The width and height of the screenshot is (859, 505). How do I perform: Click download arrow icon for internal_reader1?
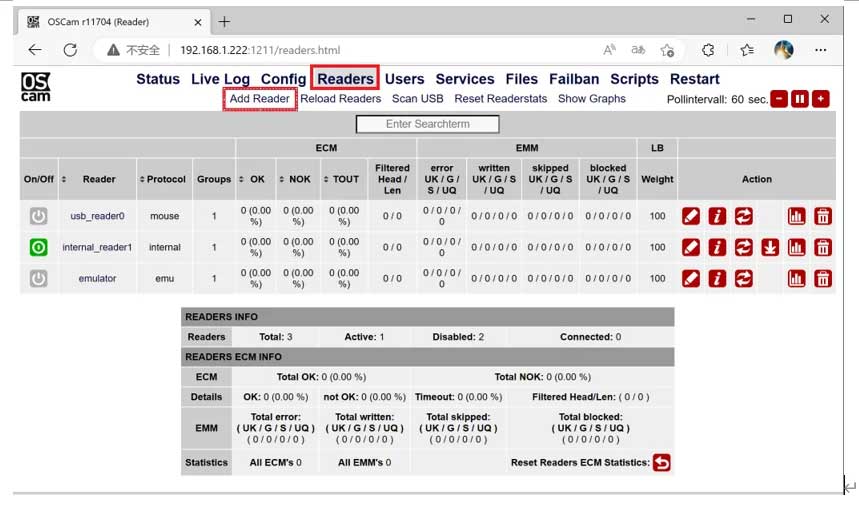(x=770, y=248)
